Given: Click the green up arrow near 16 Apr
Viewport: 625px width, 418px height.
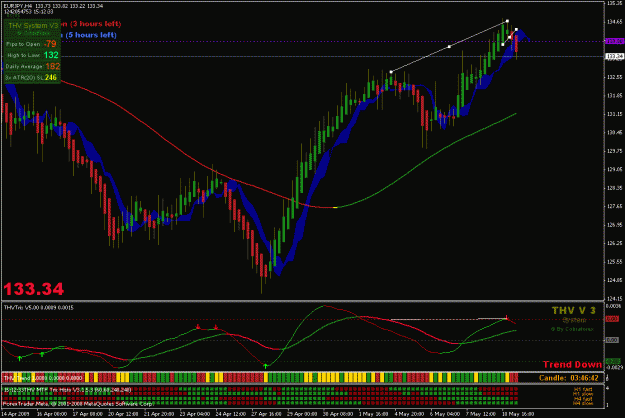Looking at the screenshot, I should coord(42,354).
